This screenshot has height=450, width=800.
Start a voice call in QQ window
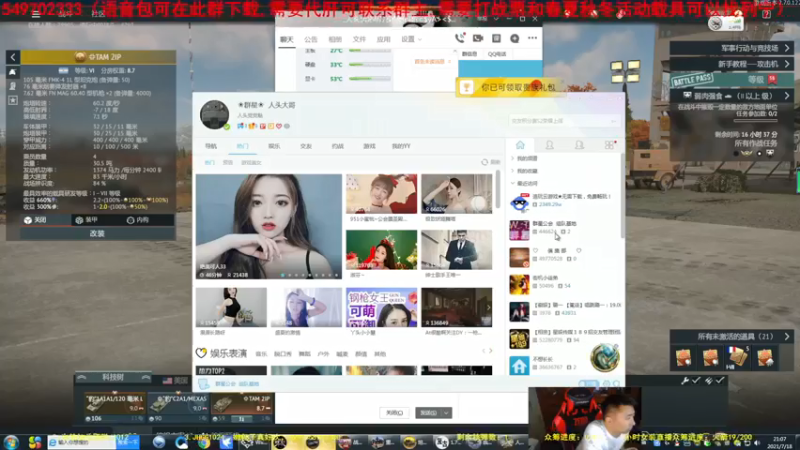pyautogui.click(x=460, y=38)
